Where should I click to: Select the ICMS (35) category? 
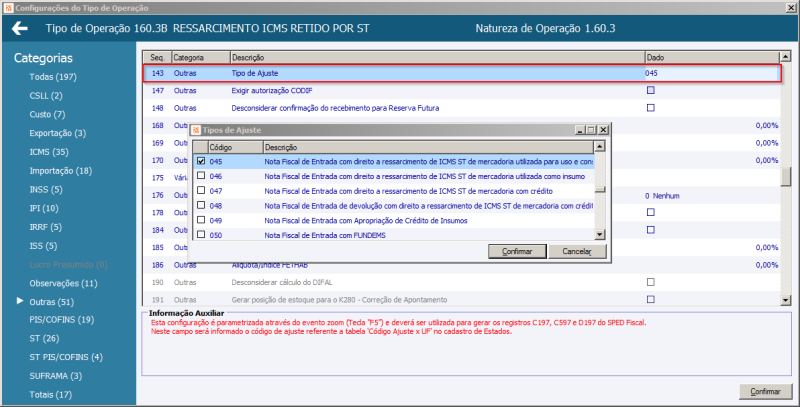[49, 152]
